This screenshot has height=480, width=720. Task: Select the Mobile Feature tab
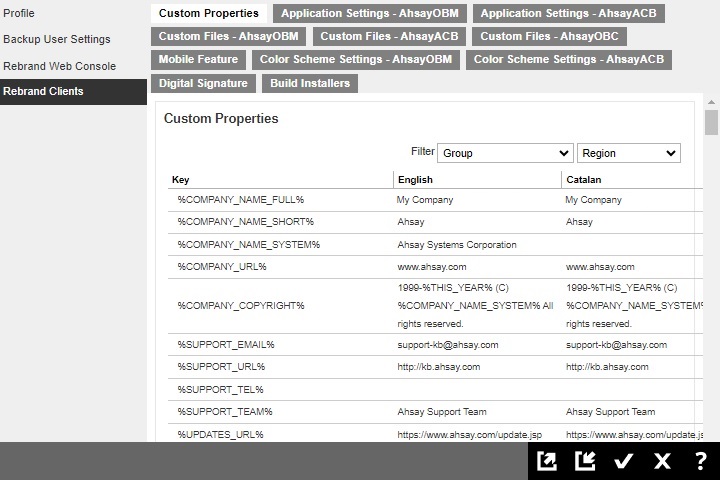(x=198, y=60)
